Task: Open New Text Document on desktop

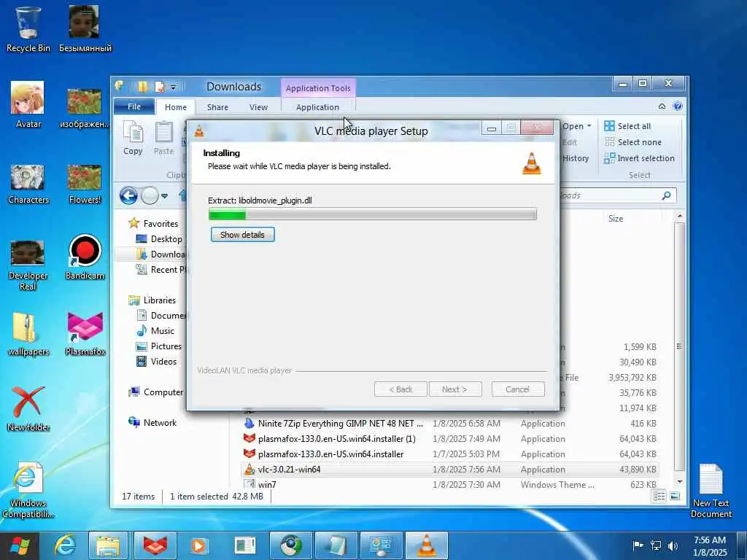Action: (x=711, y=491)
